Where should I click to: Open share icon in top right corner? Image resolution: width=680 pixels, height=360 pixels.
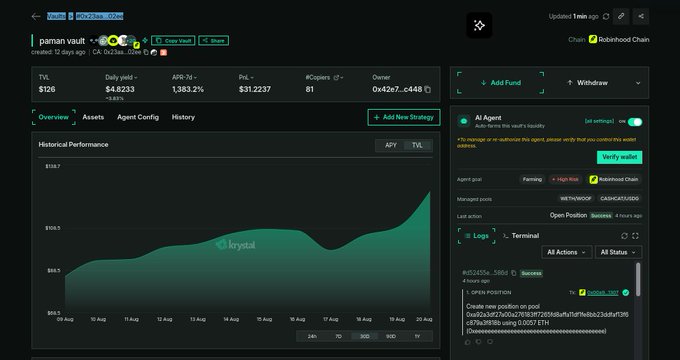pyautogui.click(x=641, y=16)
